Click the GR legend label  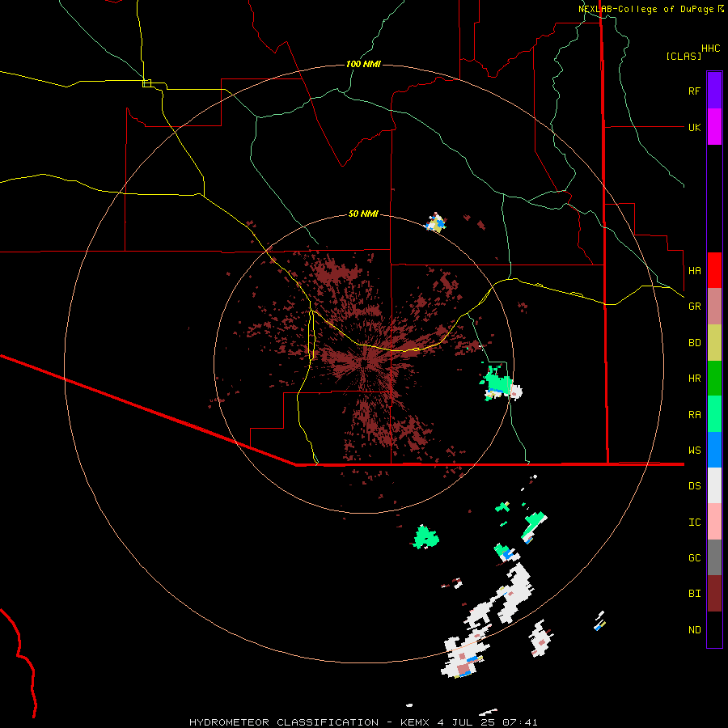click(694, 307)
